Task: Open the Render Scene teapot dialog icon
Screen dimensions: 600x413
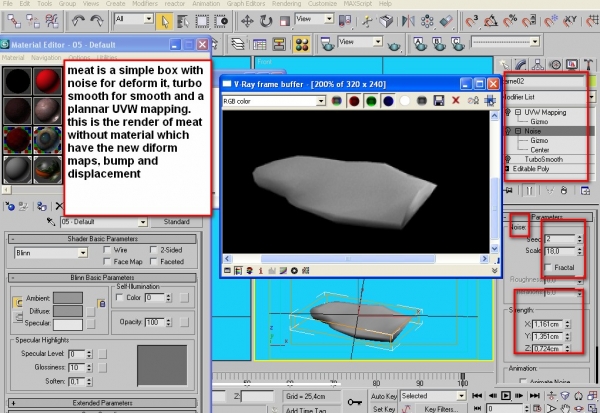Action: point(326,44)
